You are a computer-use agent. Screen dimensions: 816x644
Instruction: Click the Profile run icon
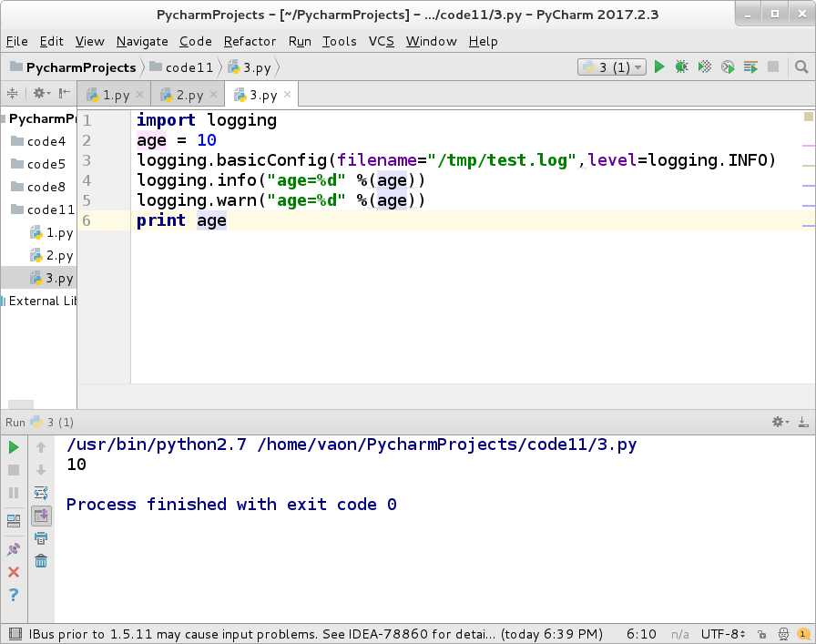[728, 67]
